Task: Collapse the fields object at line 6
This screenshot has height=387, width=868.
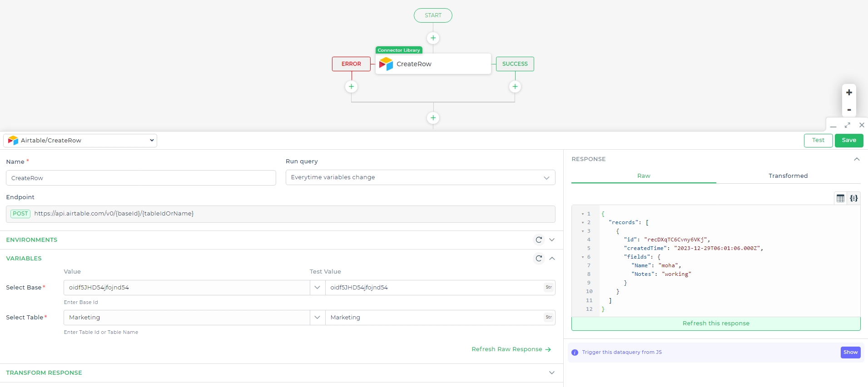Action: [583, 257]
